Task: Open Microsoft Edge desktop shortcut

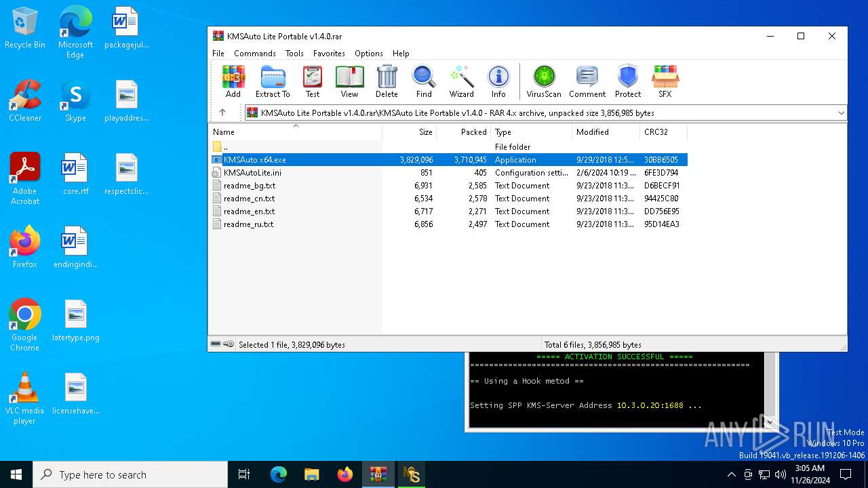Action: tap(75, 33)
